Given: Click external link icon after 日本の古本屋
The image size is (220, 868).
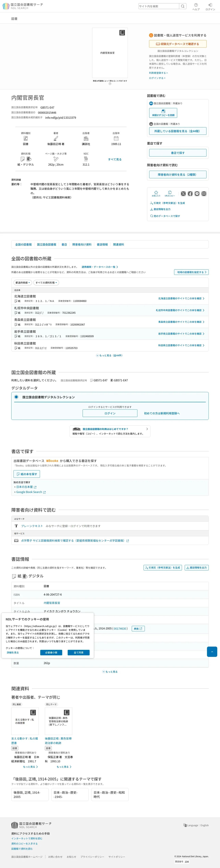Looking at the screenshot, I should coord(35,487).
